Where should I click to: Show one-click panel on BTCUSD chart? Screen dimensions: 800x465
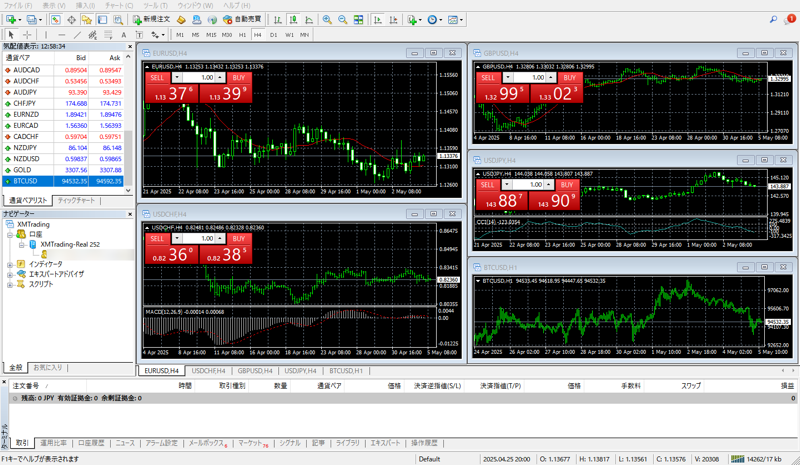478,281
